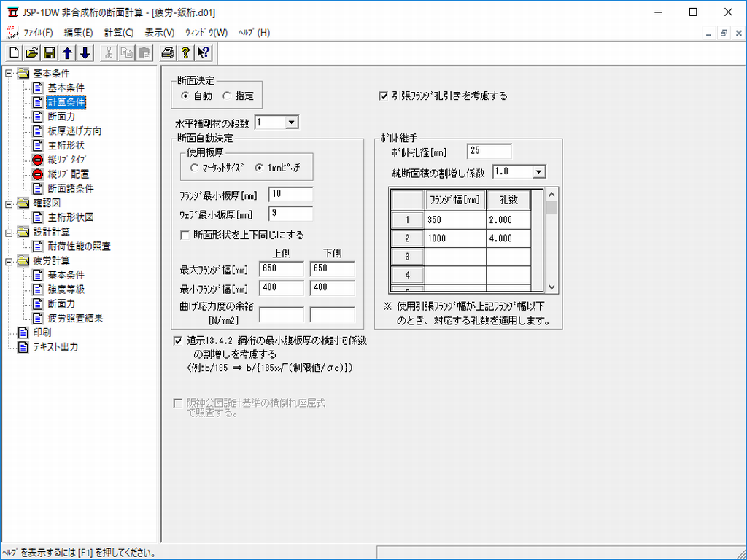The image size is (747, 560).
Task: Click the yellow question mark help icon
Action: (185, 52)
